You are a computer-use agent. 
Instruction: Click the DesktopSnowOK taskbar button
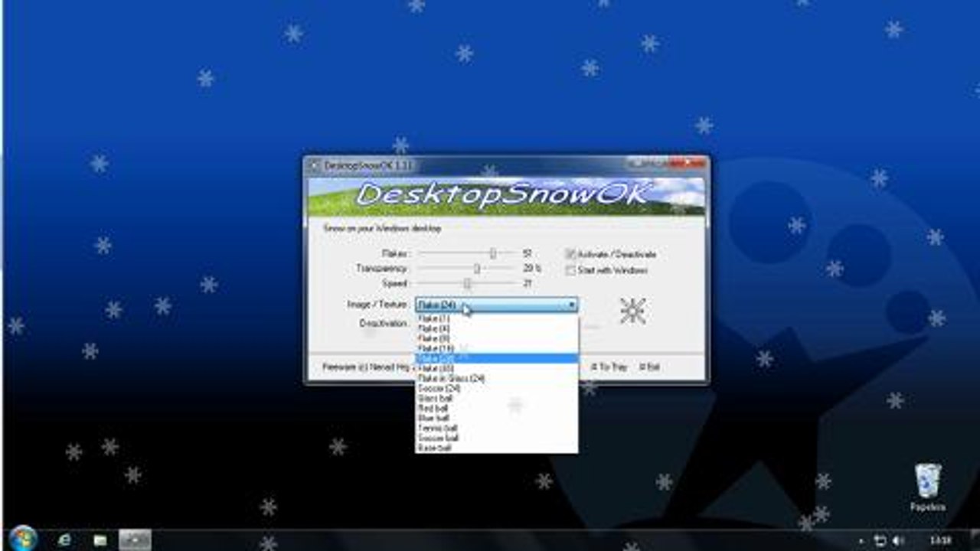click(135, 540)
